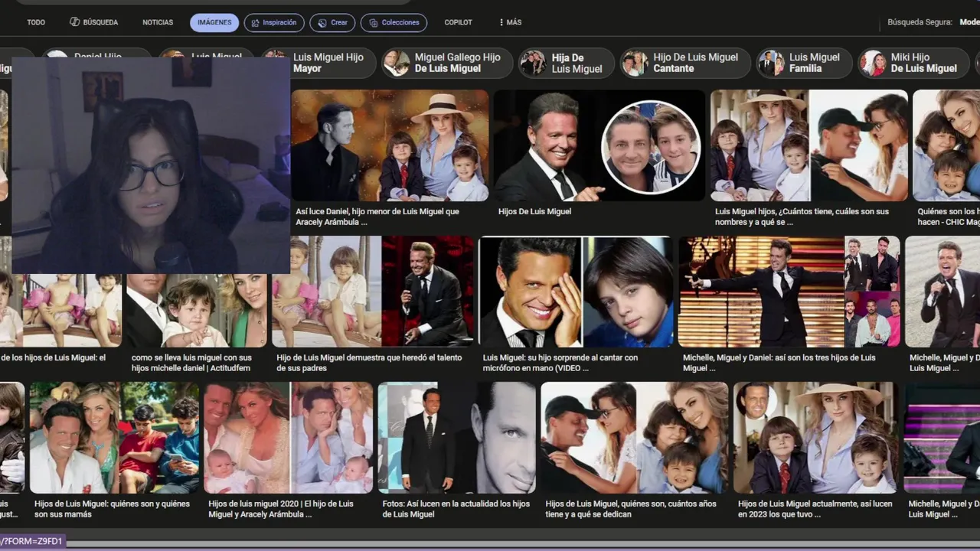This screenshot has height=551, width=980.
Task: Switch to the BÚSQUEDA tab
Action: pos(93,23)
